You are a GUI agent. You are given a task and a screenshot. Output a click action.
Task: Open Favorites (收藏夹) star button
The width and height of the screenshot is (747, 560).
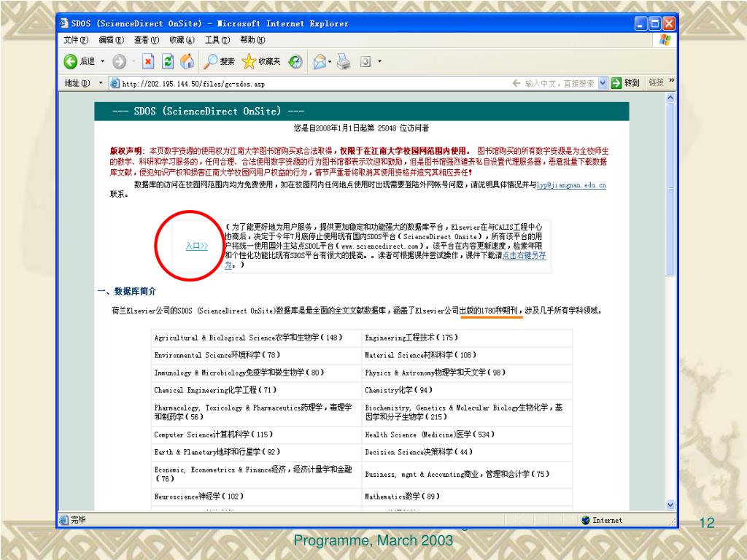tap(261, 61)
